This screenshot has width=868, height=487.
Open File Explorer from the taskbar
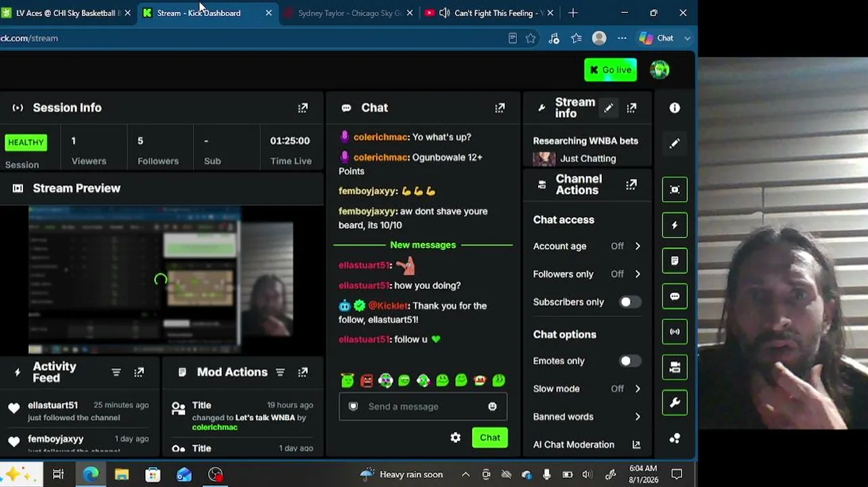click(x=122, y=475)
